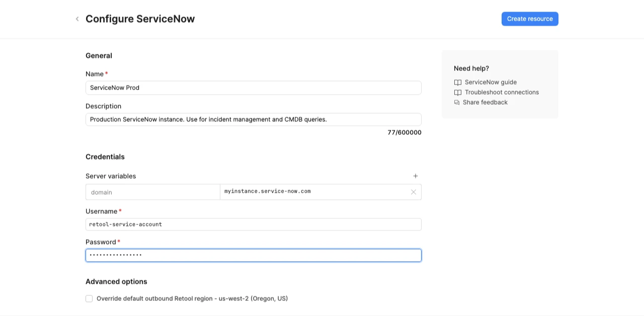Viewport: 644px width, 316px height.
Task: Click the Username field with retool-service-account
Action: click(253, 224)
